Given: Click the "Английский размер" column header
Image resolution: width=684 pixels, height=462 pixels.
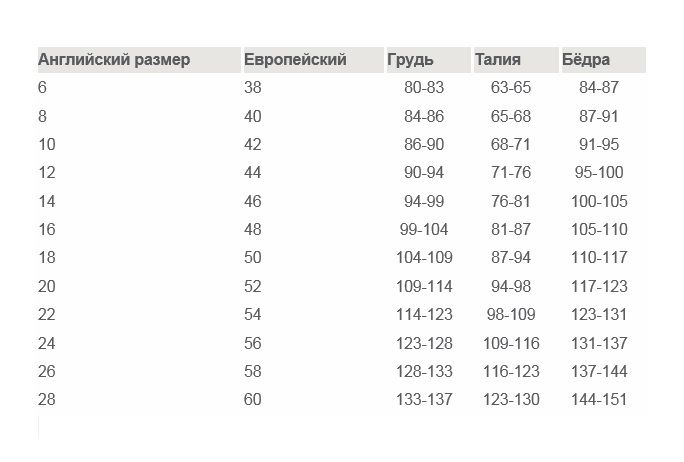Looking at the screenshot, I should (x=114, y=60).
